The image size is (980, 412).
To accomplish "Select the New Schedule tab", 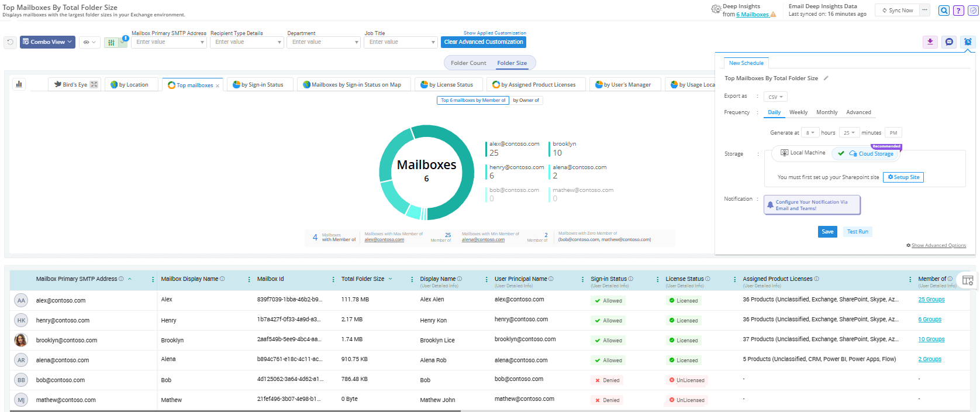I will 746,63.
